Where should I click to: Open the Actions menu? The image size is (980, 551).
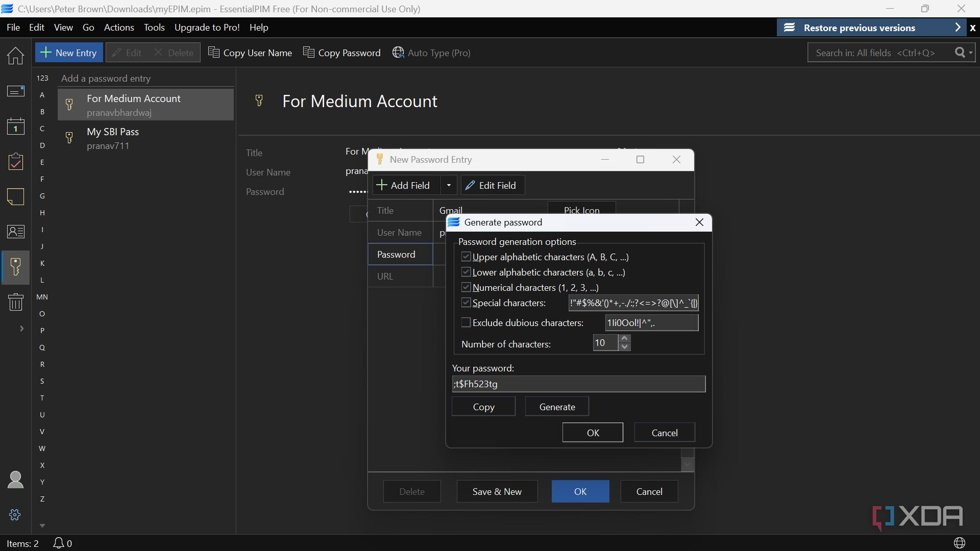[119, 28]
